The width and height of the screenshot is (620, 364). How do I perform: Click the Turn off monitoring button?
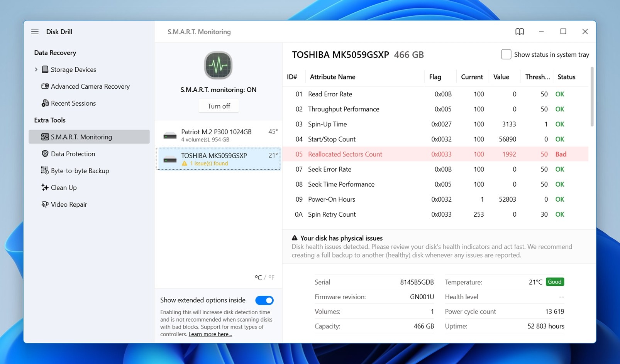[219, 106]
